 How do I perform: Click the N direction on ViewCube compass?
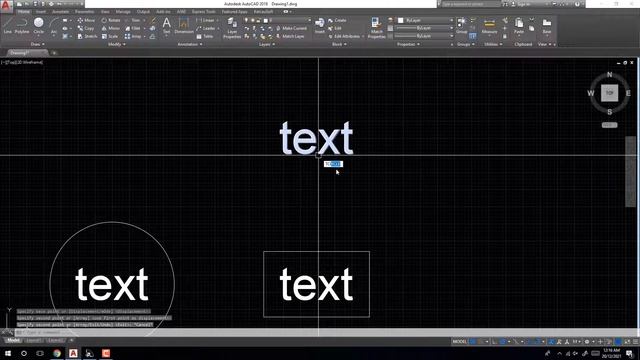[x=609, y=75]
